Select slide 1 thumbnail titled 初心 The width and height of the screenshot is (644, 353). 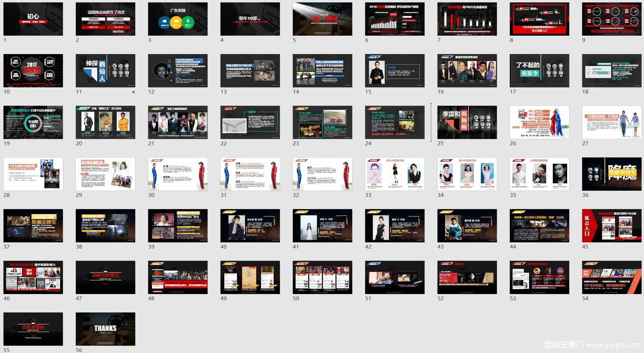click(x=33, y=19)
